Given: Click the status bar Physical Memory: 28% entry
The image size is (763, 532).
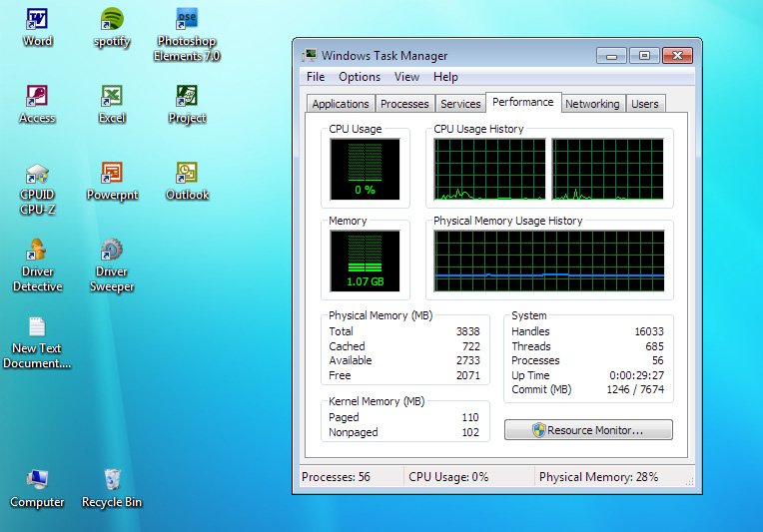Looking at the screenshot, I should coord(598,477).
